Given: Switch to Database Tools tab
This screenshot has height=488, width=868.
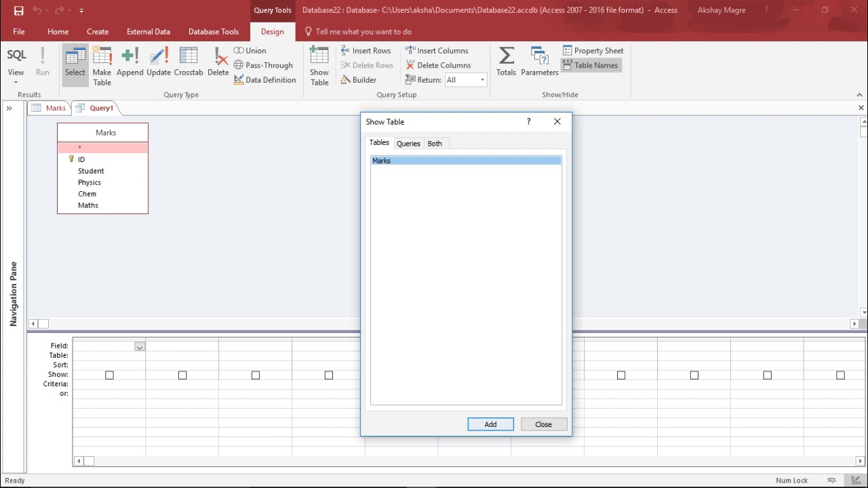Looking at the screenshot, I should coord(214,32).
